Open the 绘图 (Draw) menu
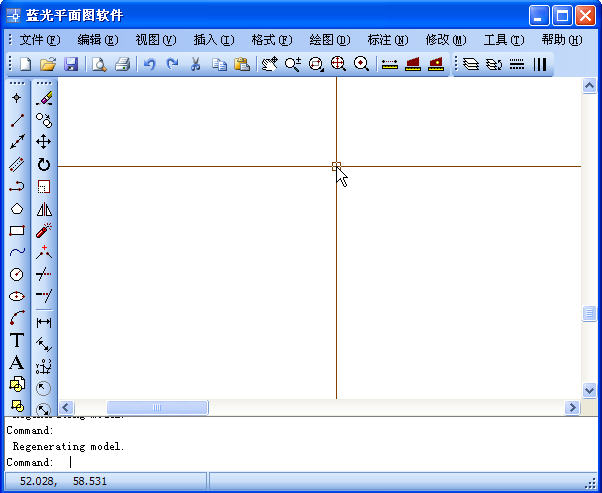The image size is (602, 493). pos(329,40)
